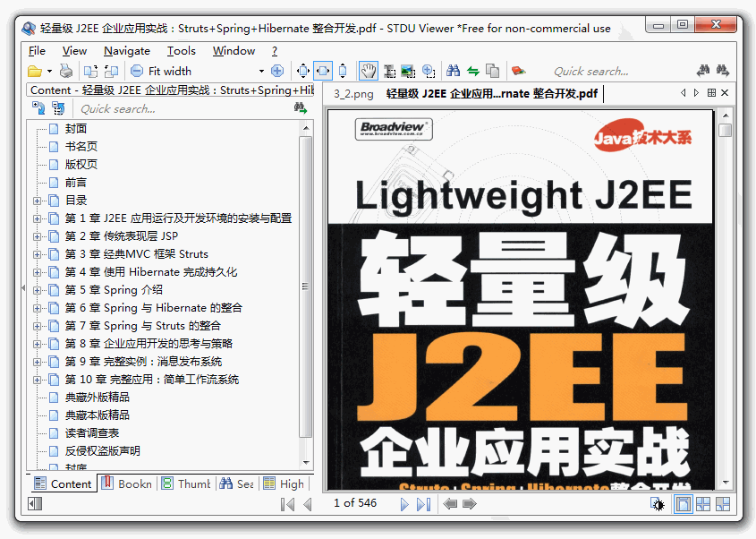This screenshot has width=756, height=539.
Task: Expand the 目录 tree node
Action: [37, 201]
